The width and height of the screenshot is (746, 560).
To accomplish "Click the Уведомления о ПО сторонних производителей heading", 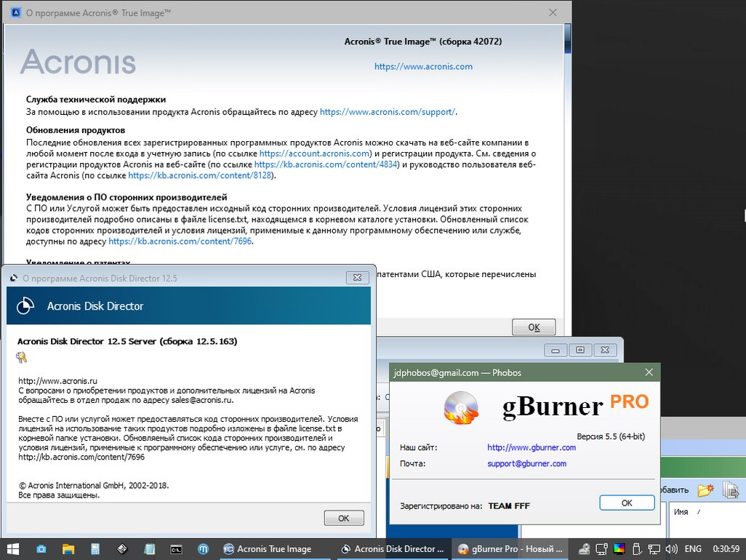I will pos(127,197).
